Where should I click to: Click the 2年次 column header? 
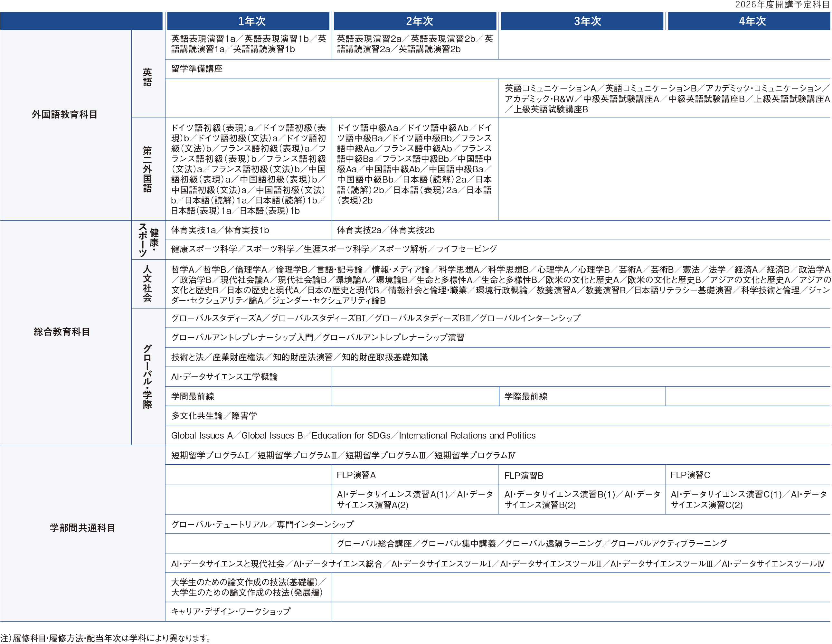pos(415,21)
